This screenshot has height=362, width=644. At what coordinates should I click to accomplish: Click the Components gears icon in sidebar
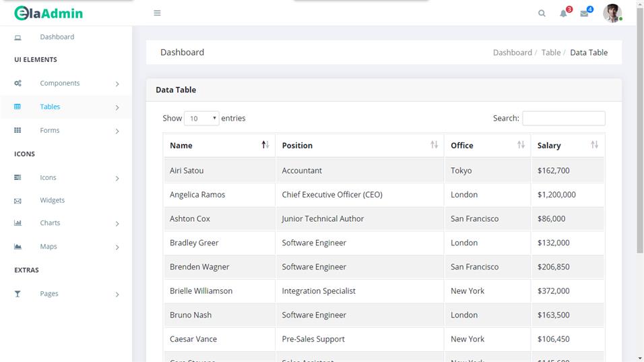click(18, 84)
